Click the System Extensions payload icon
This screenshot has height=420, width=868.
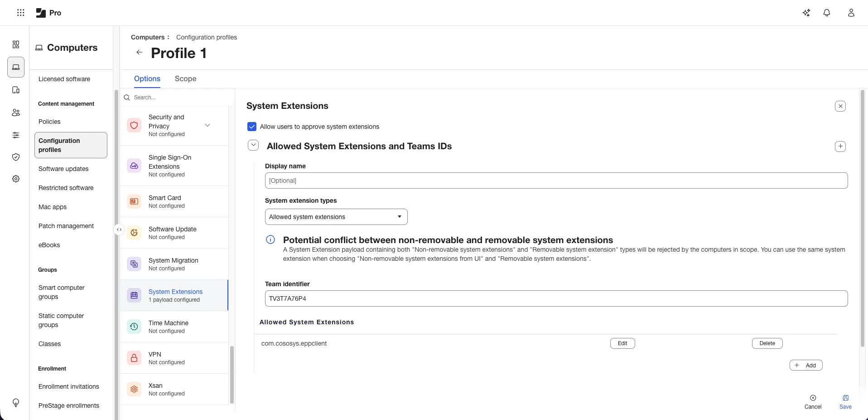tap(134, 295)
